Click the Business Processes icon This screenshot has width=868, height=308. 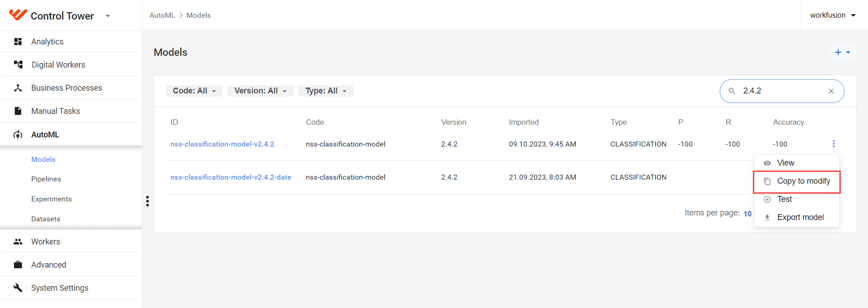[18, 88]
